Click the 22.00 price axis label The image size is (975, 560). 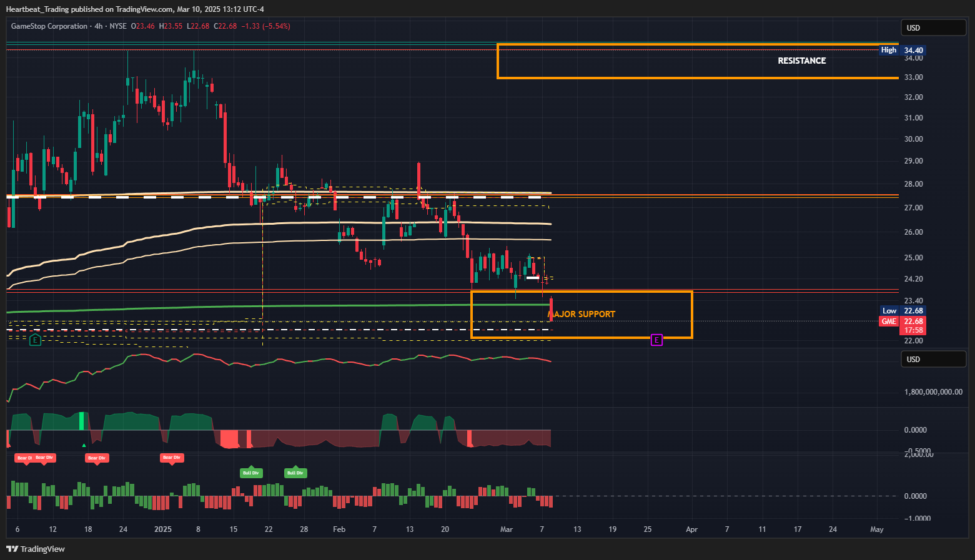tap(913, 341)
